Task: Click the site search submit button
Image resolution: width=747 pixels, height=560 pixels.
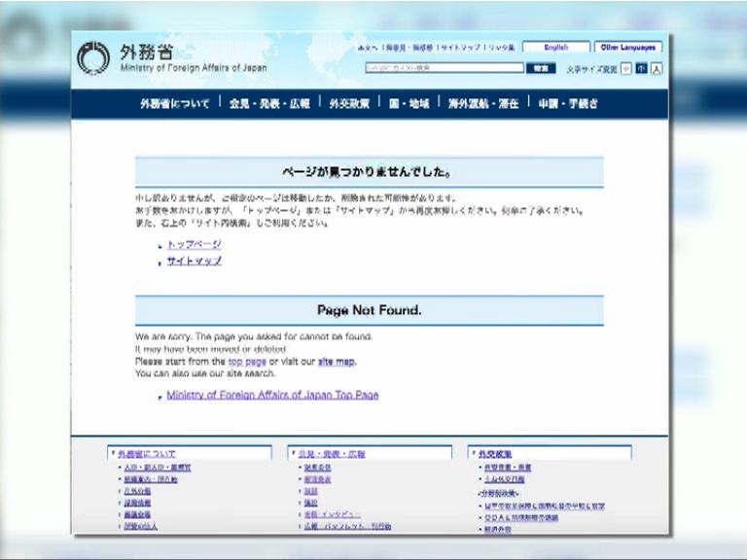Action: 540,69
